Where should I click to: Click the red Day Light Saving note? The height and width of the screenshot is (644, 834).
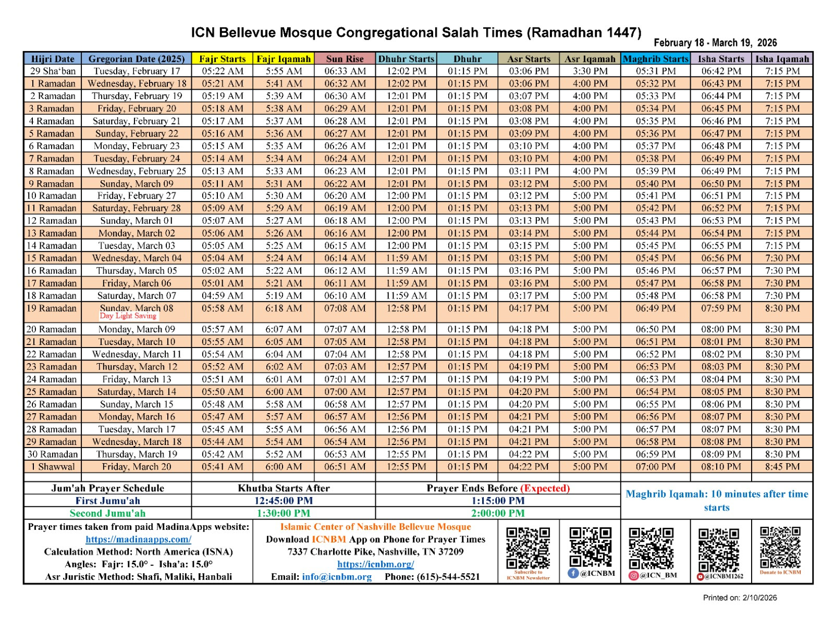(x=128, y=316)
